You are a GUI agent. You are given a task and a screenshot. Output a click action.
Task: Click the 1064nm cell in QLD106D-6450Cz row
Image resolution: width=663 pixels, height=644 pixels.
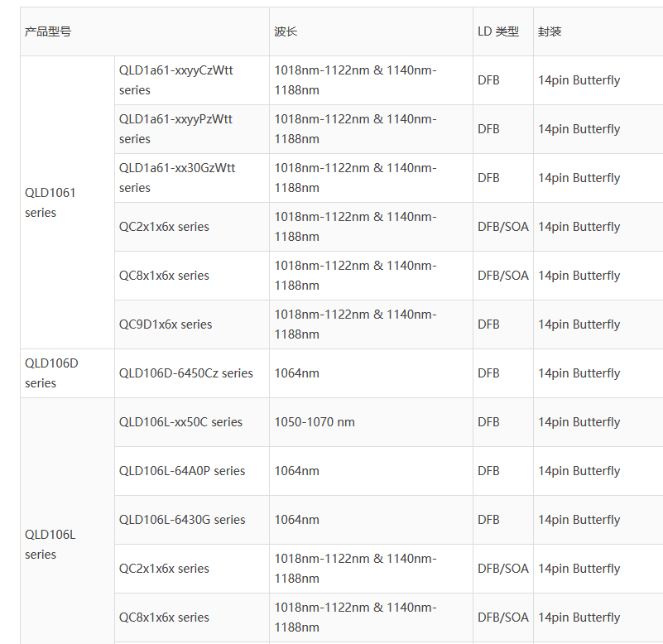297,373
